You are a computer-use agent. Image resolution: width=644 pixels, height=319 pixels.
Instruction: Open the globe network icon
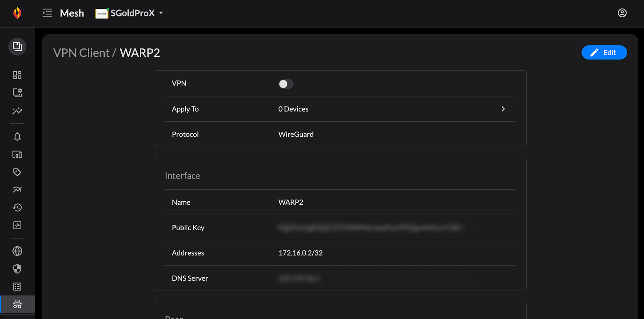(17, 251)
